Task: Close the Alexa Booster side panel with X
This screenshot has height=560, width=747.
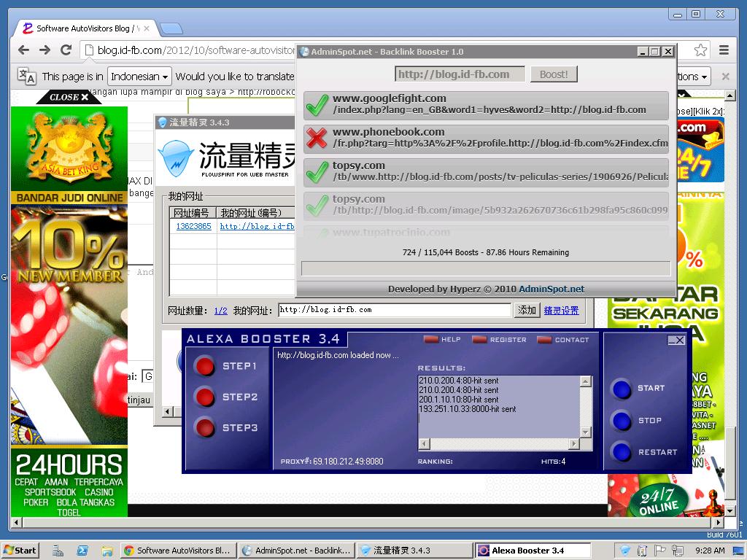Action: tap(680, 340)
